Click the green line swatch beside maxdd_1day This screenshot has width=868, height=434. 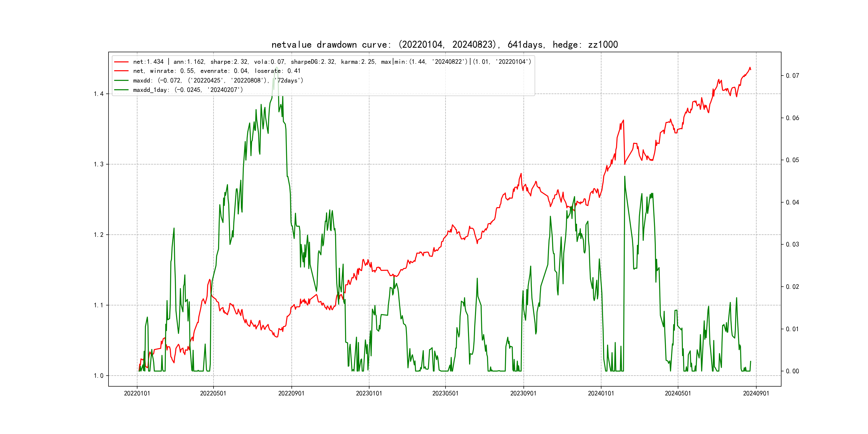(121, 90)
